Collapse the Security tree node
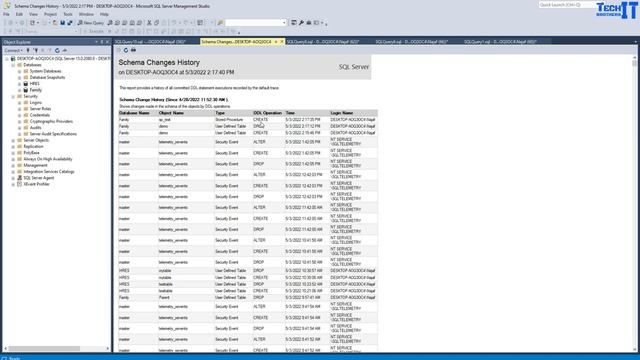This screenshot has height=360, width=640. (13, 96)
